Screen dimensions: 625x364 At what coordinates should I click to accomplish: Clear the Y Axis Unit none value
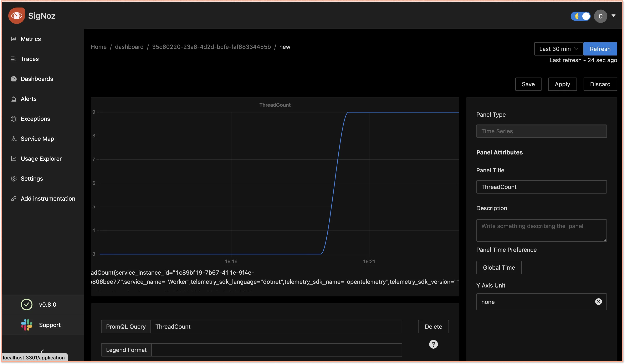coord(598,302)
